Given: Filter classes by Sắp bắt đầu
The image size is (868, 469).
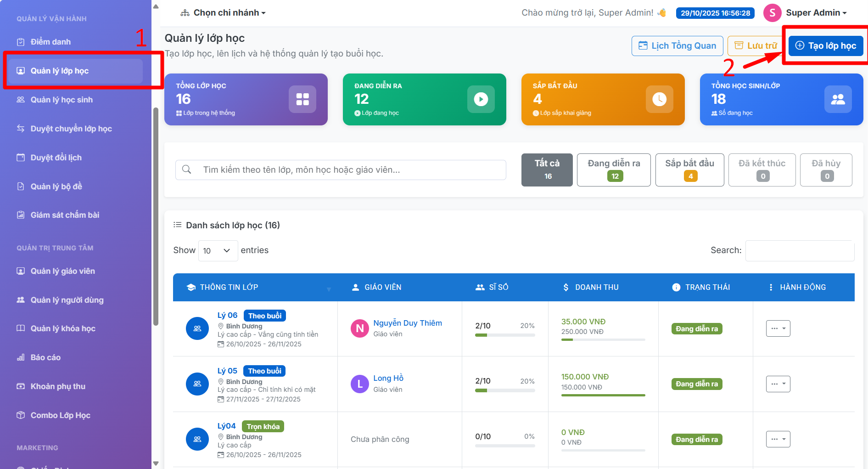Looking at the screenshot, I should [689, 170].
